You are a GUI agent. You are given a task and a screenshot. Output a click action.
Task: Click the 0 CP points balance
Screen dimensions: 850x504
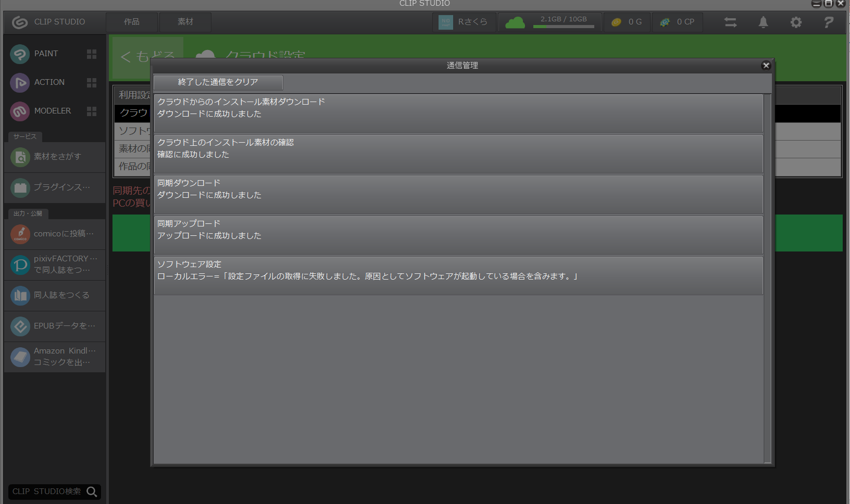(685, 22)
